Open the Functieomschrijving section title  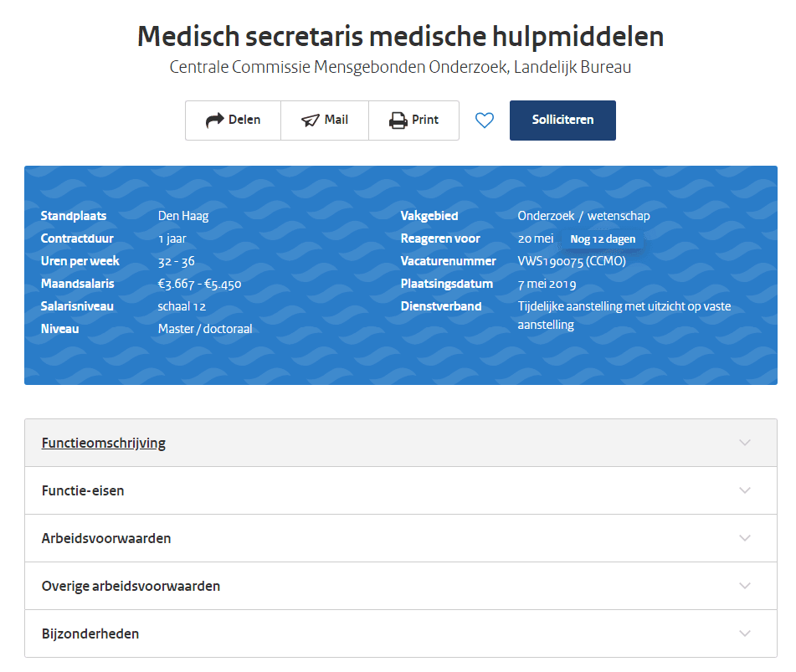point(104,443)
